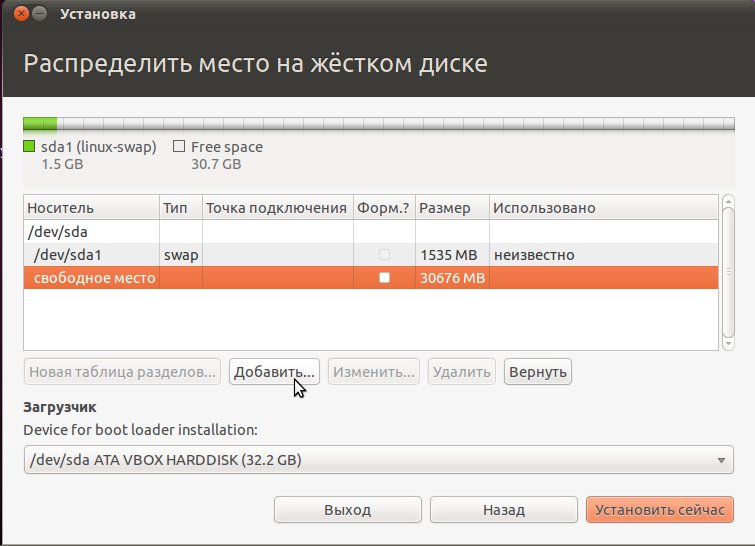
Task: Click the Добавить... button
Action: pos(274,372)
